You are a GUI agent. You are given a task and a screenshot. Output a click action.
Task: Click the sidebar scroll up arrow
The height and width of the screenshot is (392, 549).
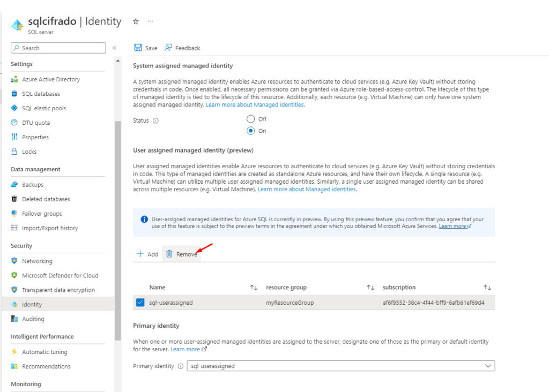tap(118, 61)
